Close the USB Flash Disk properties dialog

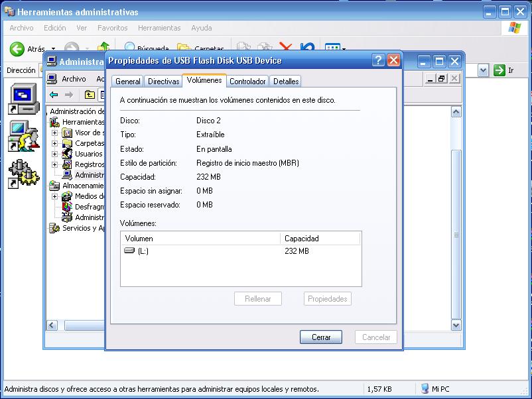[393, 60]
